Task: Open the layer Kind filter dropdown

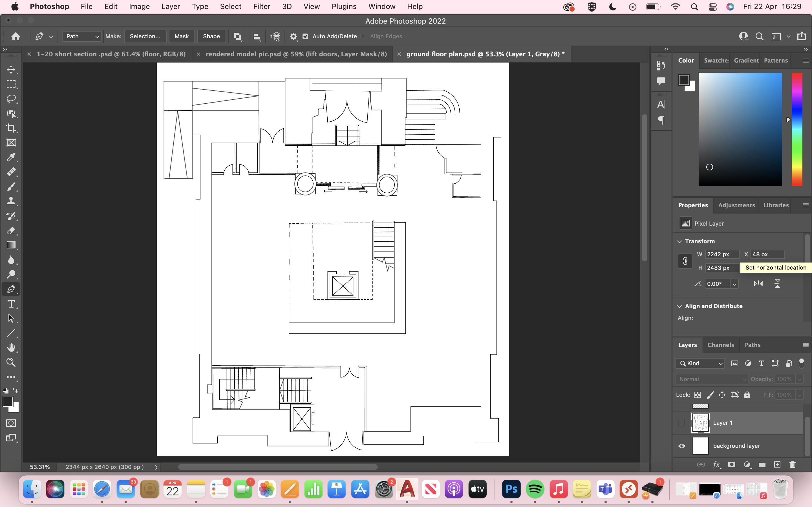Action: (700, 363)
